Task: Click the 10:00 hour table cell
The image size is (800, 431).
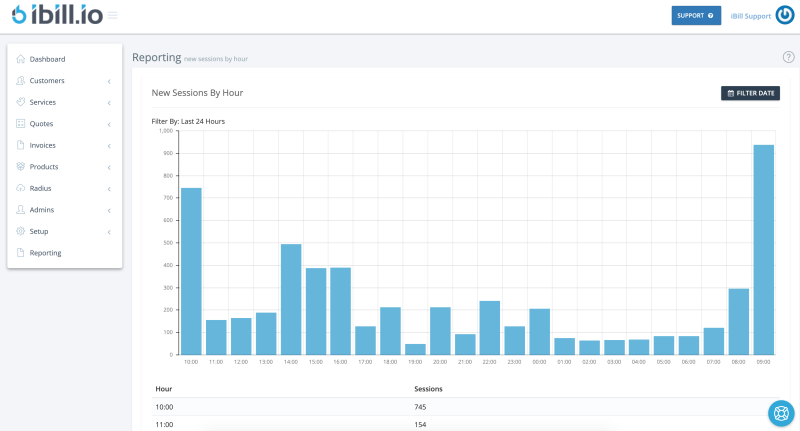Action: [164, 407]
